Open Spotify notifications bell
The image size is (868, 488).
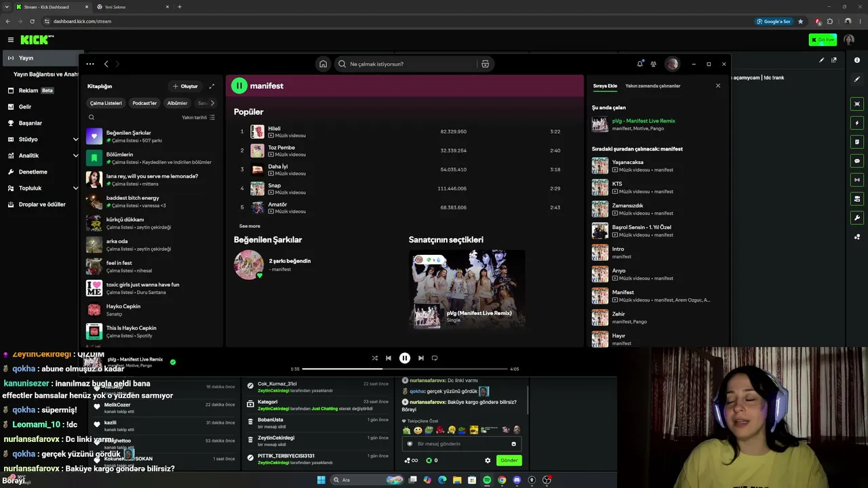[x=639, y=64]
